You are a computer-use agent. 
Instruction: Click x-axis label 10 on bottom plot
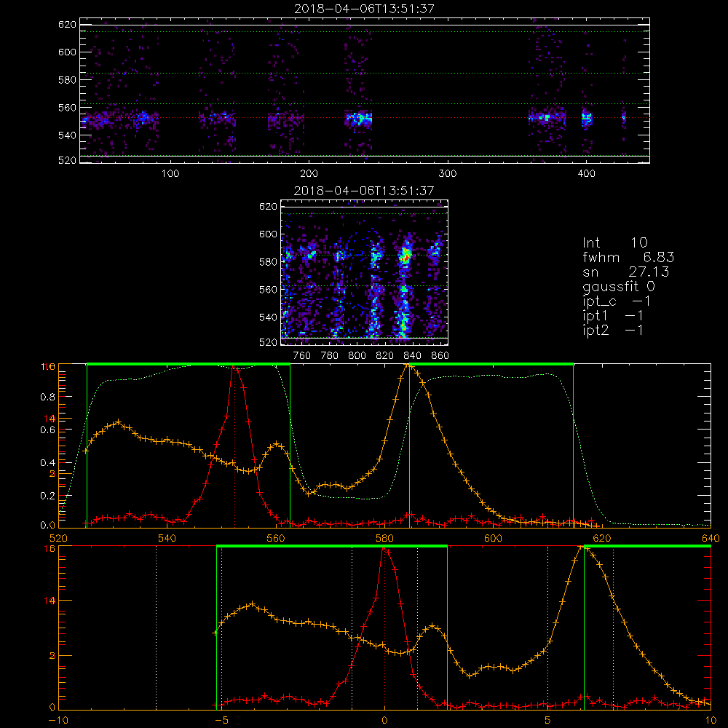(x=711, y=721)
